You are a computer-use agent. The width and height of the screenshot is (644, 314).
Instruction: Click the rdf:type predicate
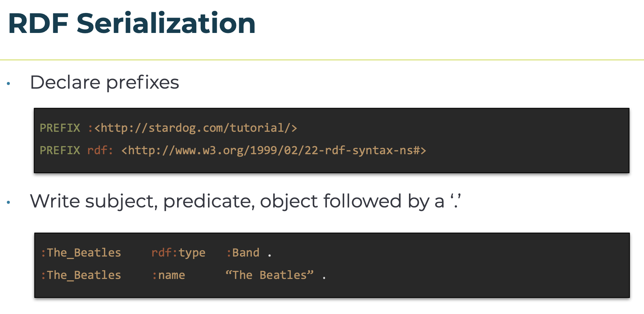(x=179, y=253)
